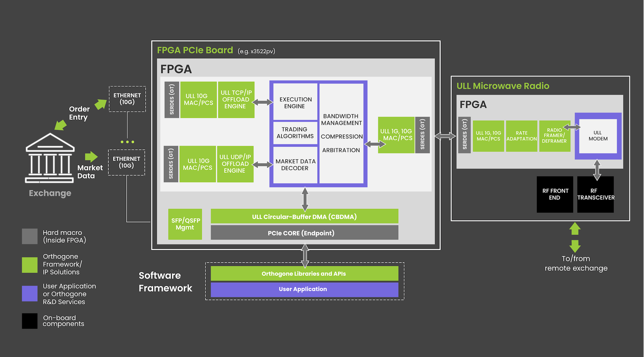This screenshot has height=357, width=644.
Task: Click the ULL 1G, 10G MAC/PCS block in Microwave Radio
Action: point(488,136)
